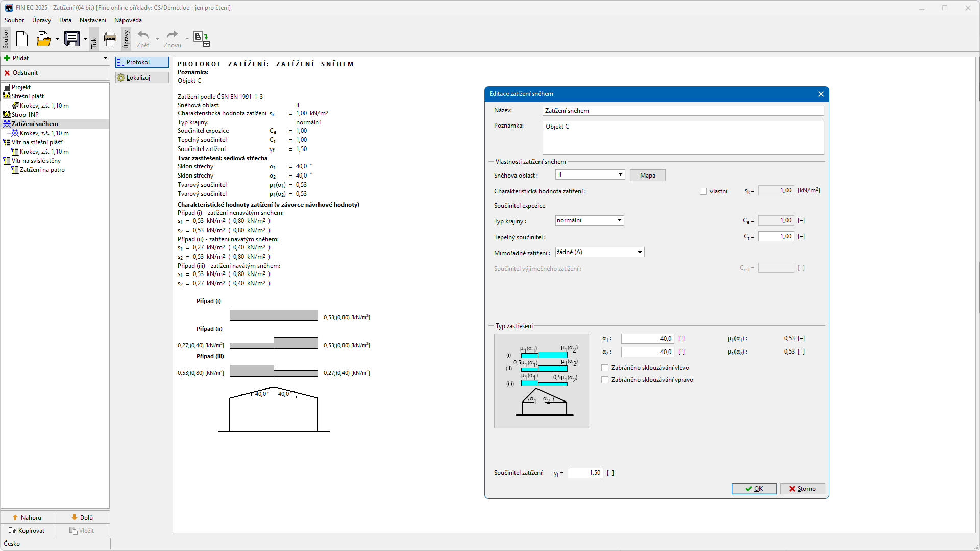This screenshot has width=980, height=551.
Task: Select Vítr na svislé stěny tree item
Action: point(36,161)
